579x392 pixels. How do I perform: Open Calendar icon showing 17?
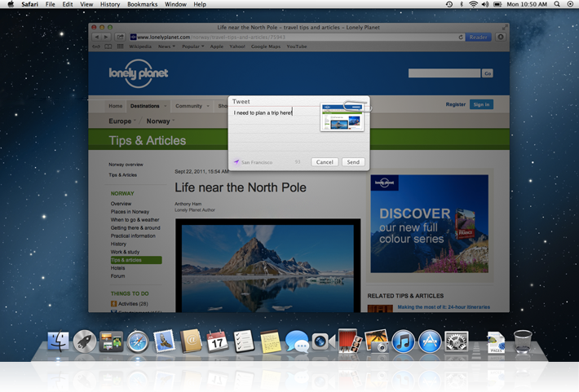click(x=217, y=341)
